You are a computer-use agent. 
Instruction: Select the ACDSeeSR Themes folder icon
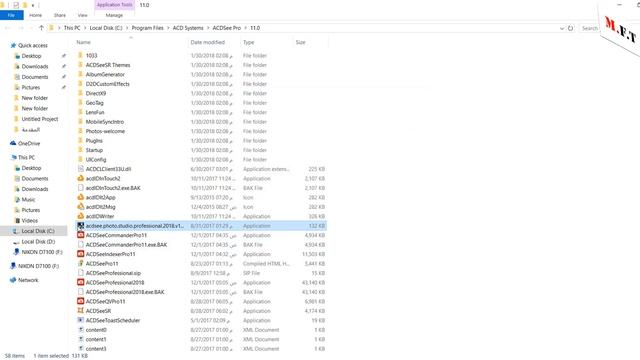click(x=80, y=65)
